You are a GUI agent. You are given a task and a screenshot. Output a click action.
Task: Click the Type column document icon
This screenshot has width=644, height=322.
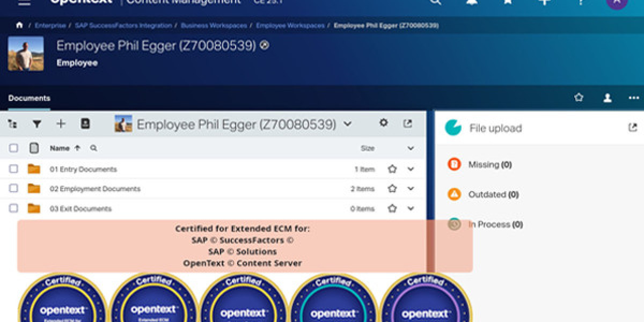tap(34, 148)
